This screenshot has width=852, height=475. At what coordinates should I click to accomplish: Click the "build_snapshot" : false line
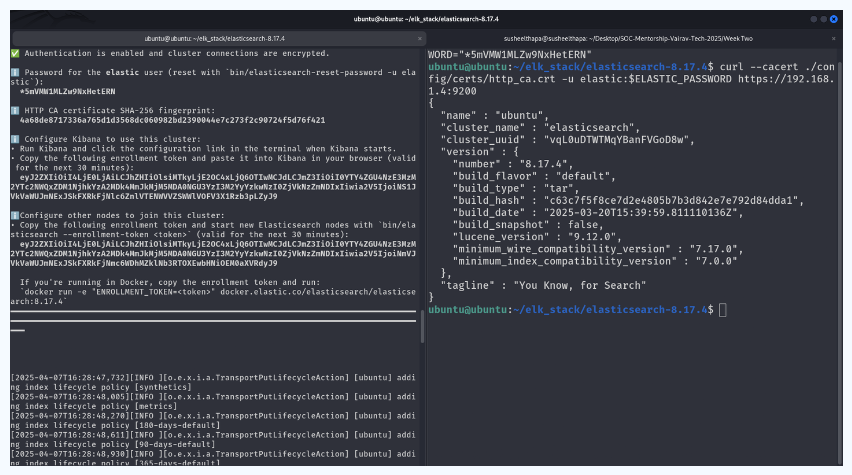coord(528,225)
